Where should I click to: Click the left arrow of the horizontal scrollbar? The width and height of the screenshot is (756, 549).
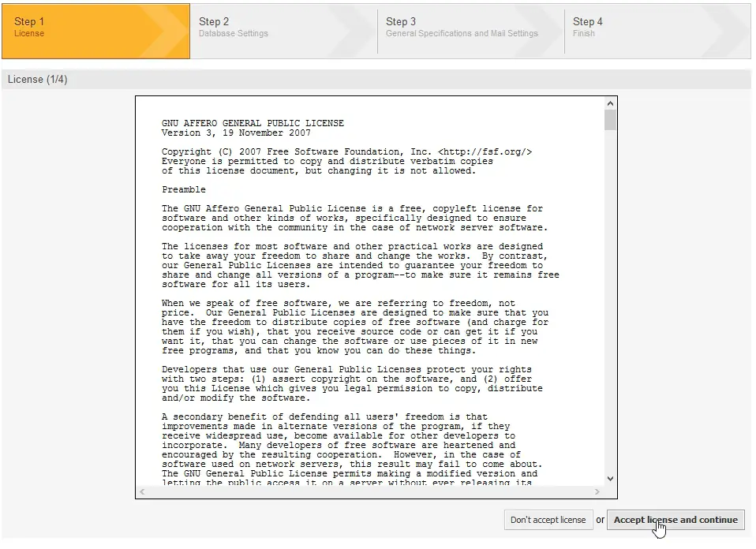click(x=141, y=491)
